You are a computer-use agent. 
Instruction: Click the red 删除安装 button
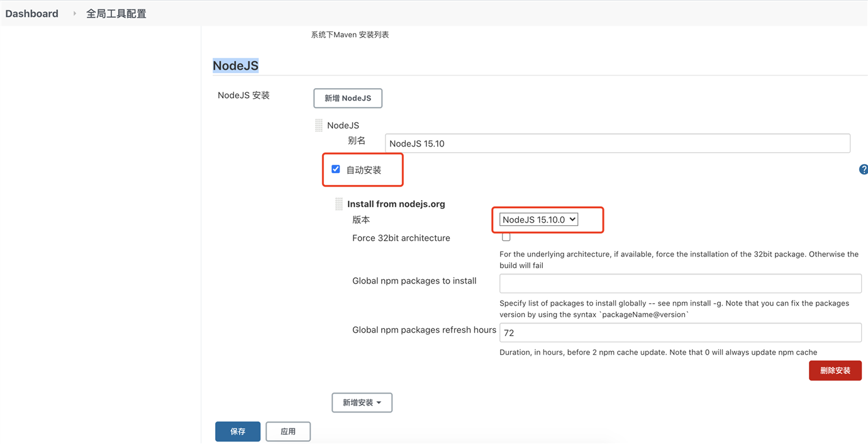835,370
